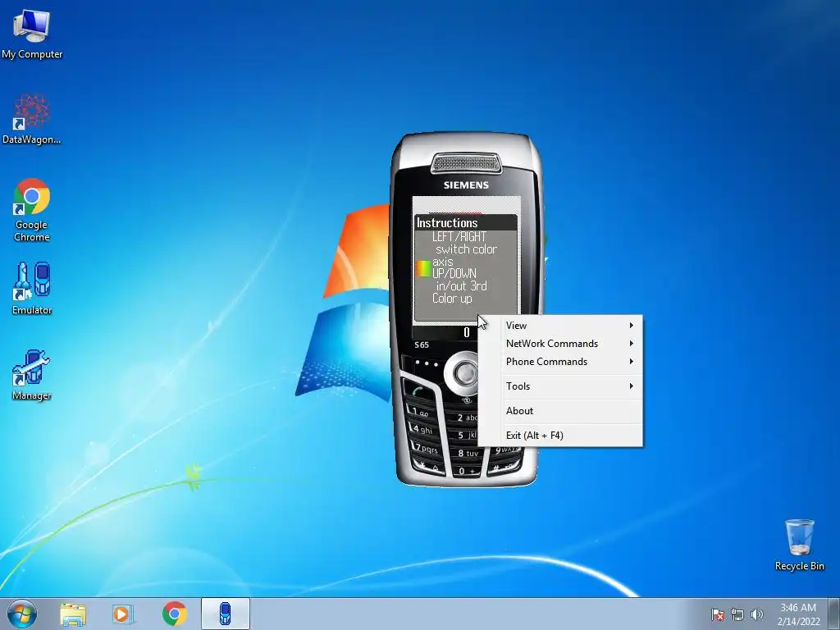Expand the NetWork Commands submenu arrow
This screenshot has height=630, width=840.
click(x=632, y=344)
